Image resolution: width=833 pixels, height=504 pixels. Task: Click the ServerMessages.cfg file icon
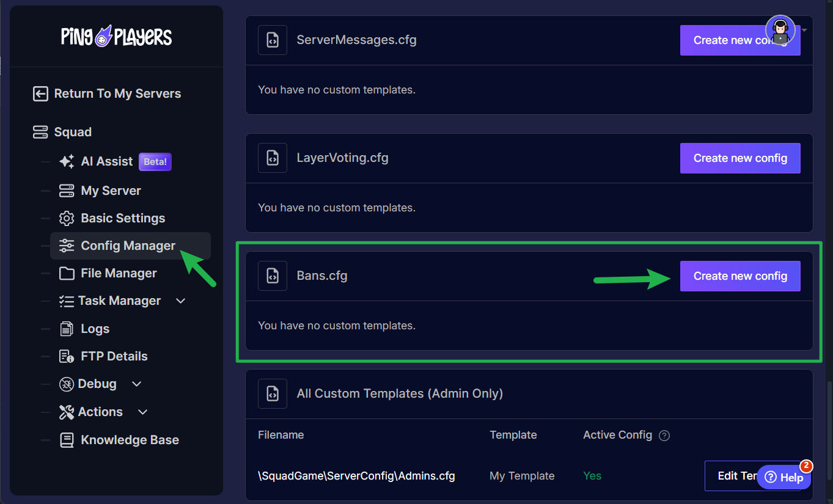(273, 40)
